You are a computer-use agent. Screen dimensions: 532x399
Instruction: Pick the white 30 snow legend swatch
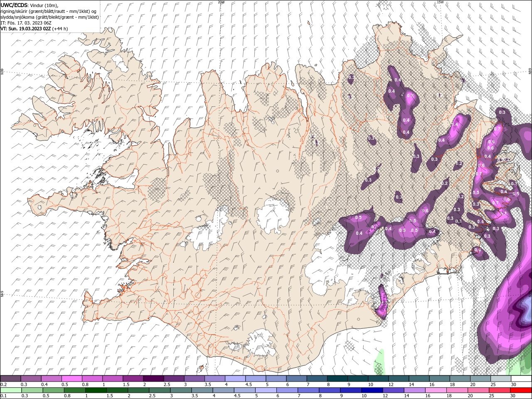(522, 379)
